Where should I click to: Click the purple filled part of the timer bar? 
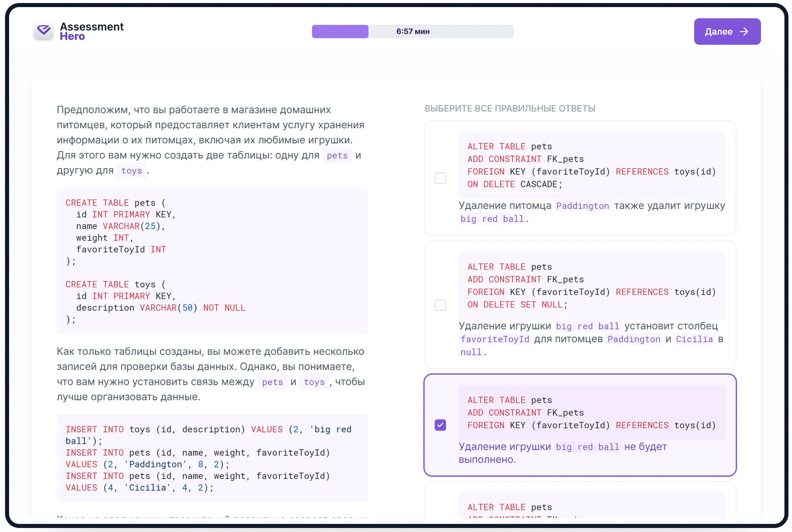pos(340,31)
